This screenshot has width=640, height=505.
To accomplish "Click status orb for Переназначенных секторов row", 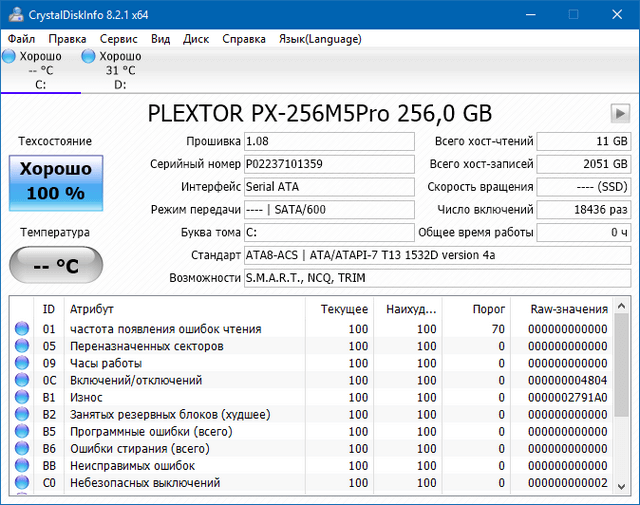I will tap(21, 346).
